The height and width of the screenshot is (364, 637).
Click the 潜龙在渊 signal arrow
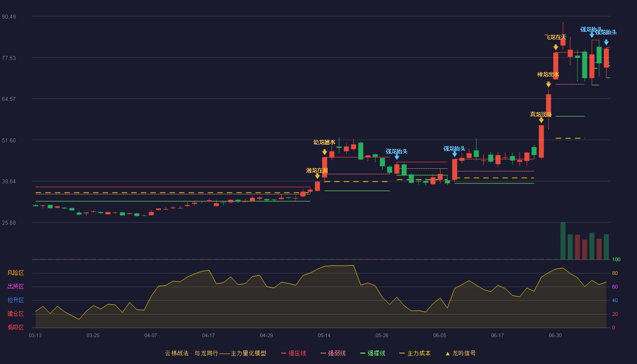tap(317, 176)
